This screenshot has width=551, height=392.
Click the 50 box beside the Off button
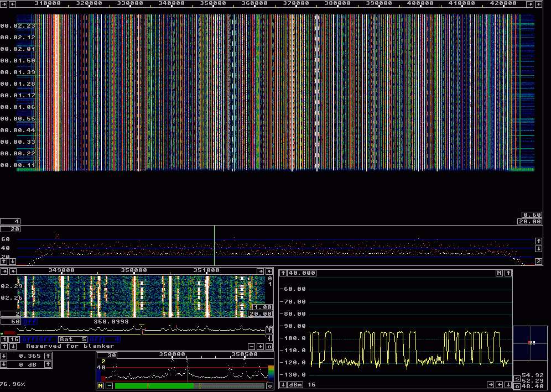tap(11, 321)
